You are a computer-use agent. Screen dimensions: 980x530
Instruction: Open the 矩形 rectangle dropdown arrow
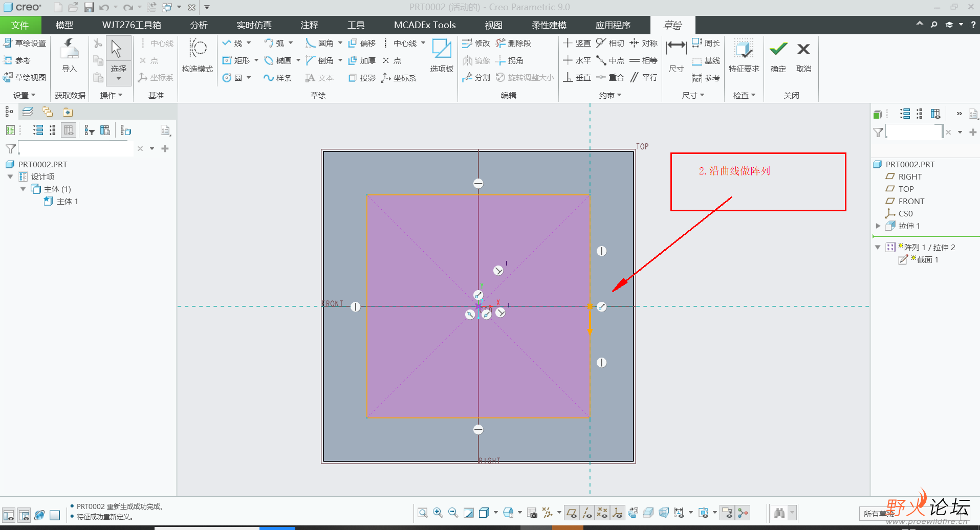[256, 60]
